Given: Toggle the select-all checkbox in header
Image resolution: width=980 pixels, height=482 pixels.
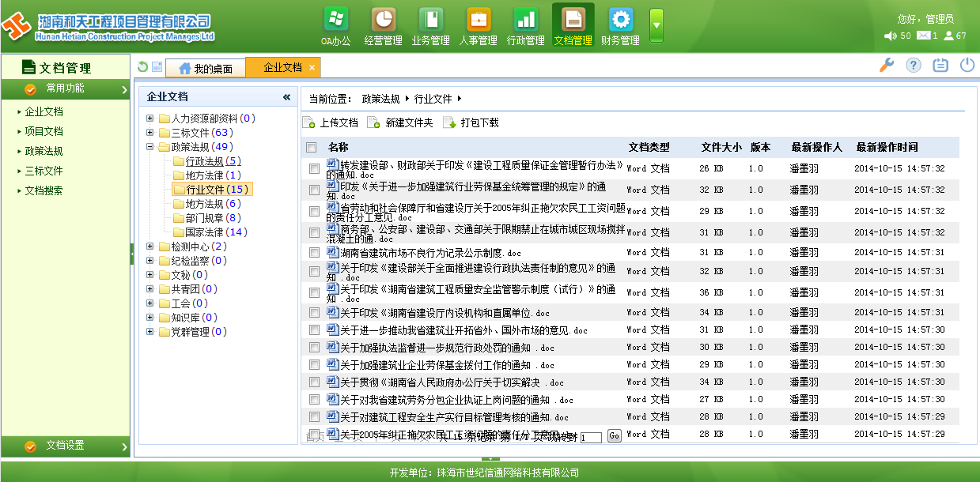Looking at the screenshot, I should pyautogui.click(x=312, y=147).
